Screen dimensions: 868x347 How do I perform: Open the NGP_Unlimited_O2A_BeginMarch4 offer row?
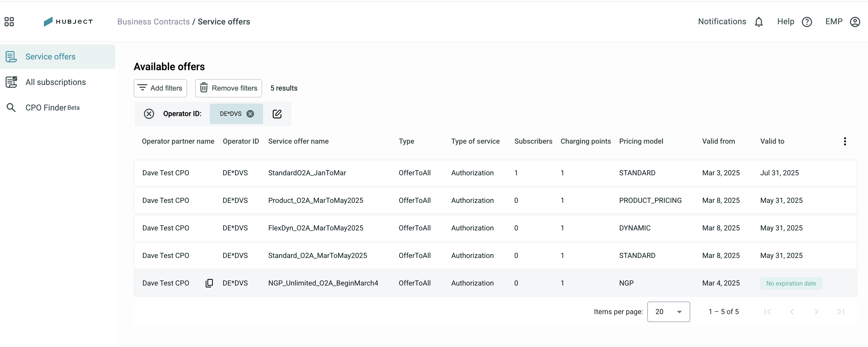pyautogui.click(x=495, y=283)
